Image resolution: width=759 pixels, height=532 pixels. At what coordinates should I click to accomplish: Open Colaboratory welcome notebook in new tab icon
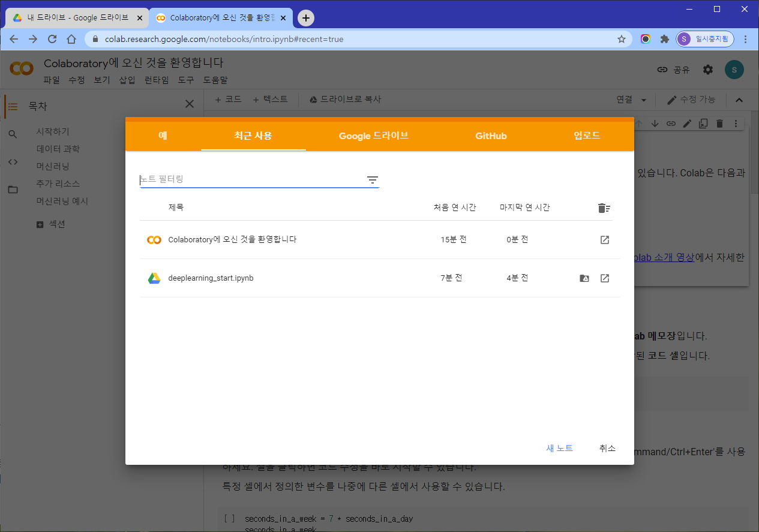[605, 240]
